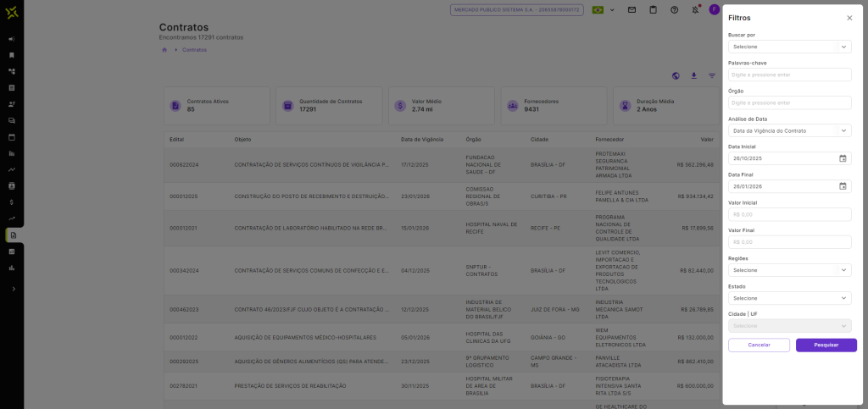Open the Análise de Data dropdown
This screenshot has width=868, height=409.
click(x=789, y=130)
